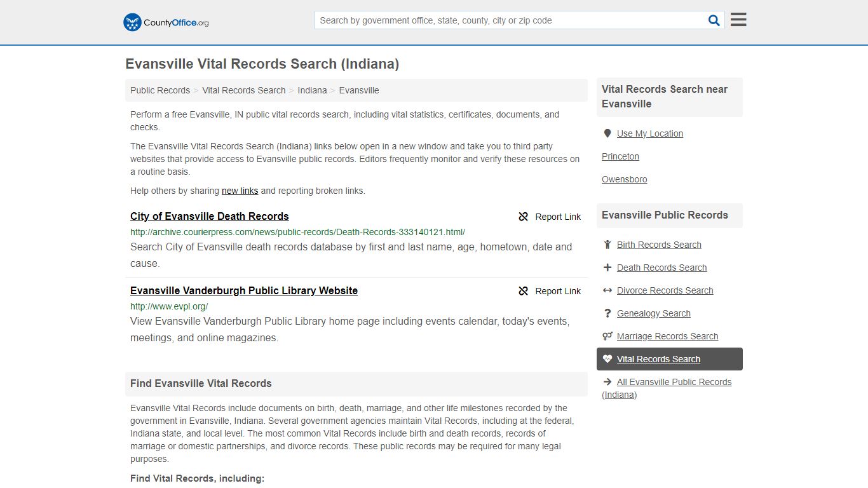Image resolution: width=868 pixels, height=488 pixels.
Task: Open Princeton vital records
Action: 620,156
